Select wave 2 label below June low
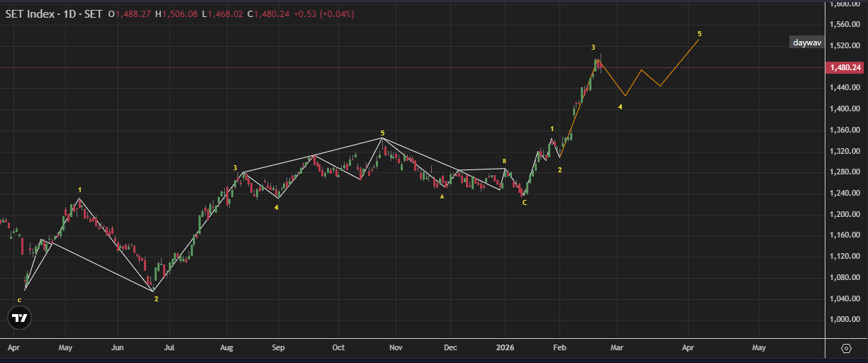This screenshot has height=363, width=868. tap(156, 298)
